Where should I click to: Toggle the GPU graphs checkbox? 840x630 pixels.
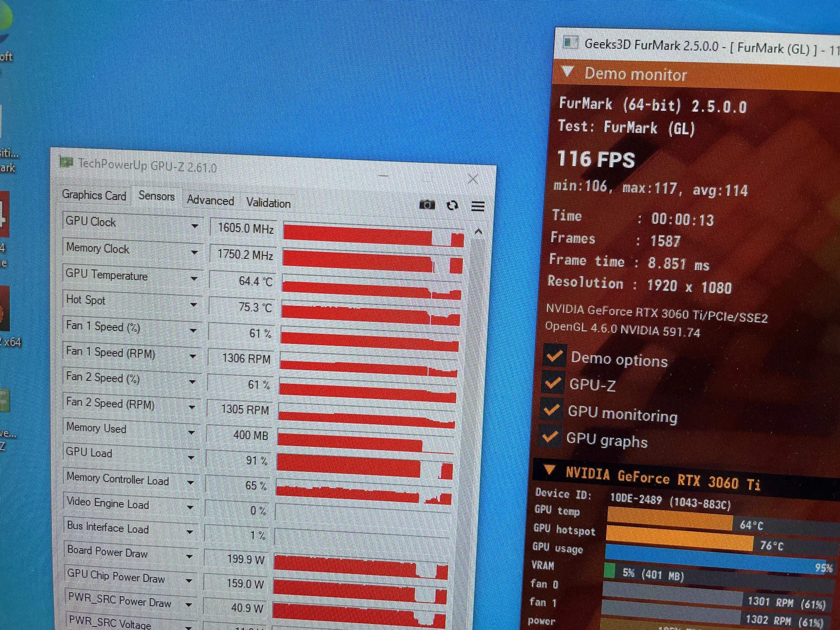coord(549,436)
